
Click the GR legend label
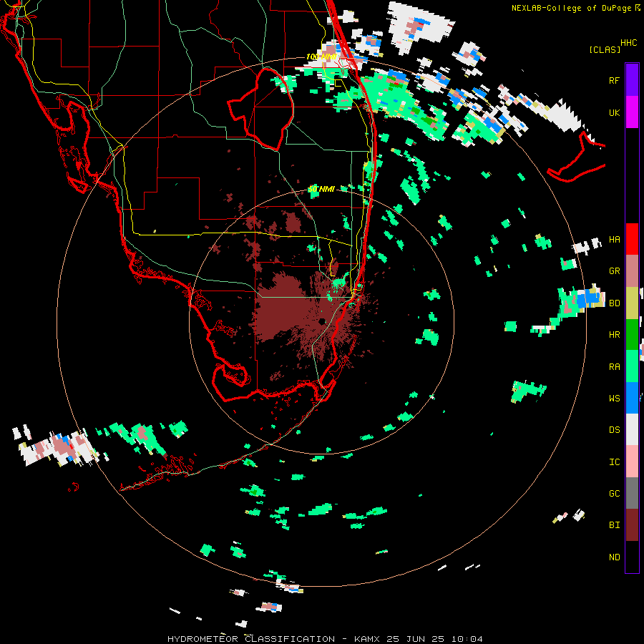click(614, 270)
